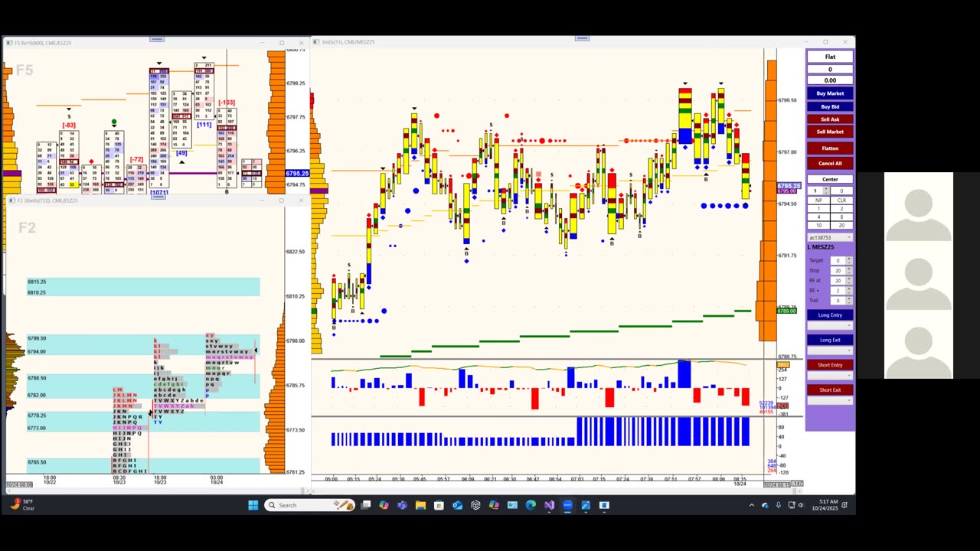Open Visual Studio taskbar icon
The width and height of the screenshot is (980, 551).
[549, 505]
